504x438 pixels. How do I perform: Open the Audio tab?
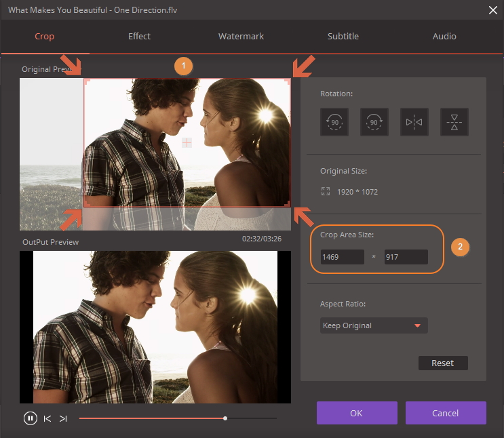(x=444, y=37)
